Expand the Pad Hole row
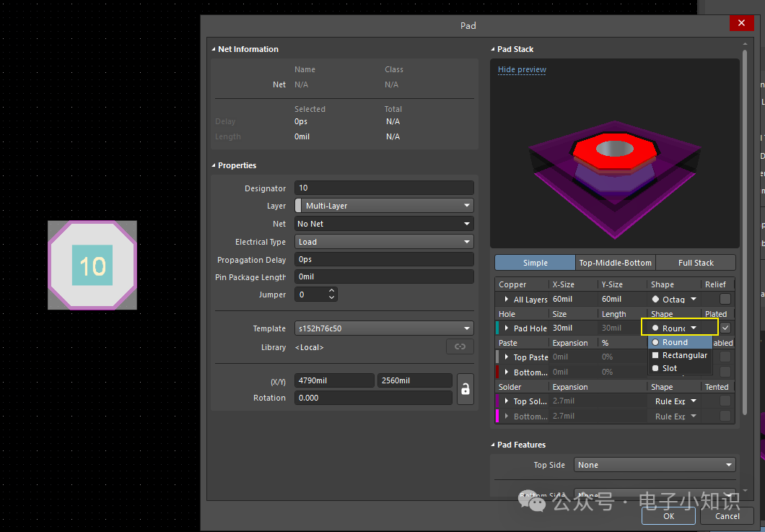 tap(507, 328)
